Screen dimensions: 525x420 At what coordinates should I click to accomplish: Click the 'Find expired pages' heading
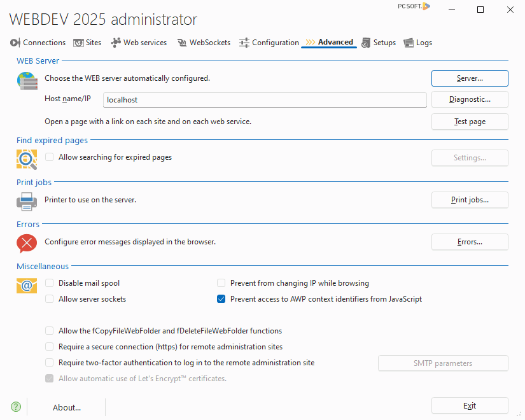tap(52, 141)
